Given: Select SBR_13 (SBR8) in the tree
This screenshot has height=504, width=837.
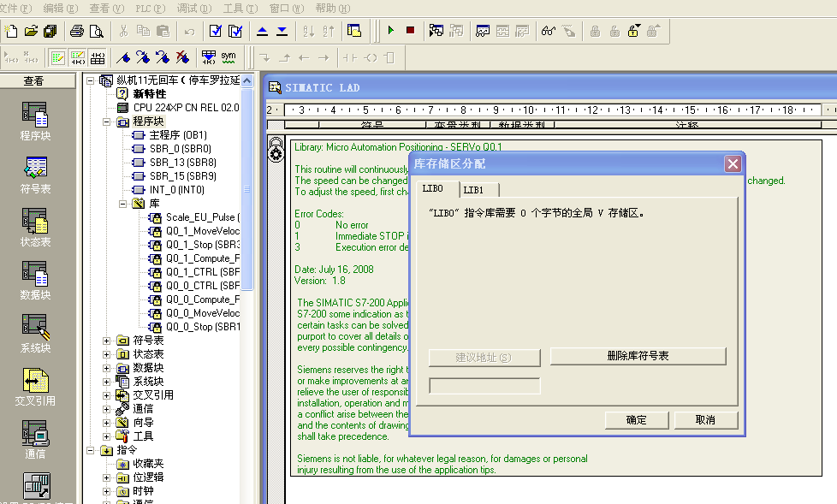Looking at the screenshot, I should coord(182,163).
